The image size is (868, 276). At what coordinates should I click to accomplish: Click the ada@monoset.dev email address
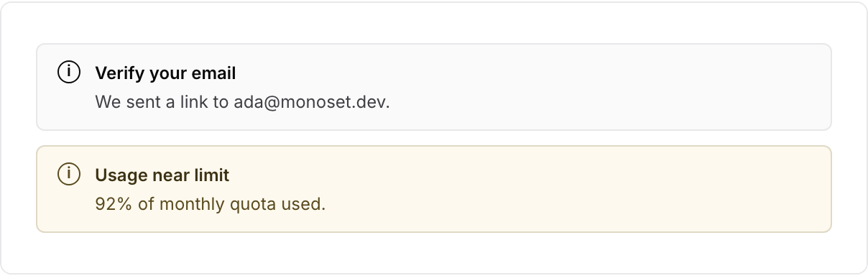[x=311, y=102]
